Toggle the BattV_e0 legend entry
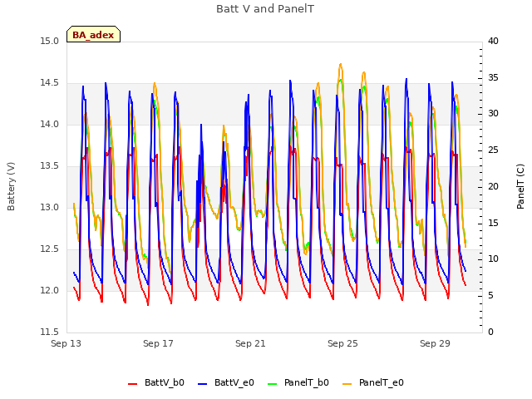Viewport: 532px width, 399px height. [226, 382]
